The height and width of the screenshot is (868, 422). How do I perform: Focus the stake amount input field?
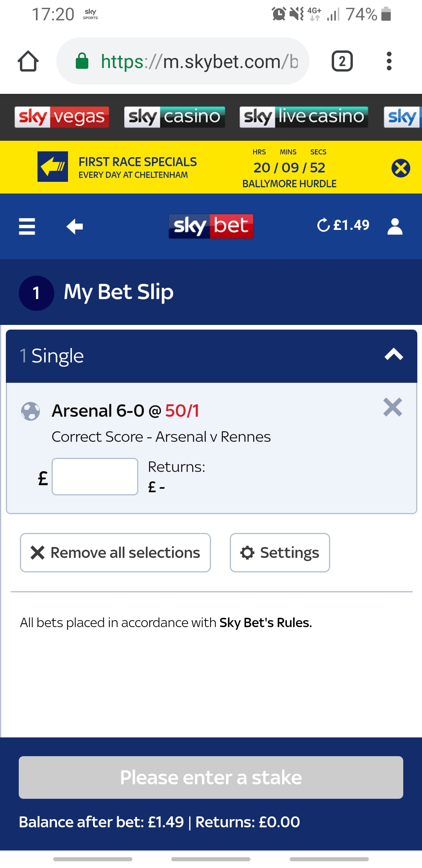[x=95, y=477]
